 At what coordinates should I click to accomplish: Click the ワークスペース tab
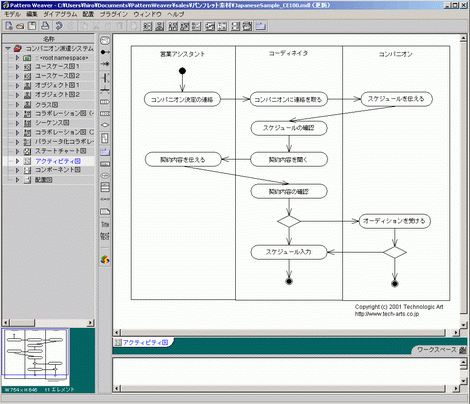point(436,350)
